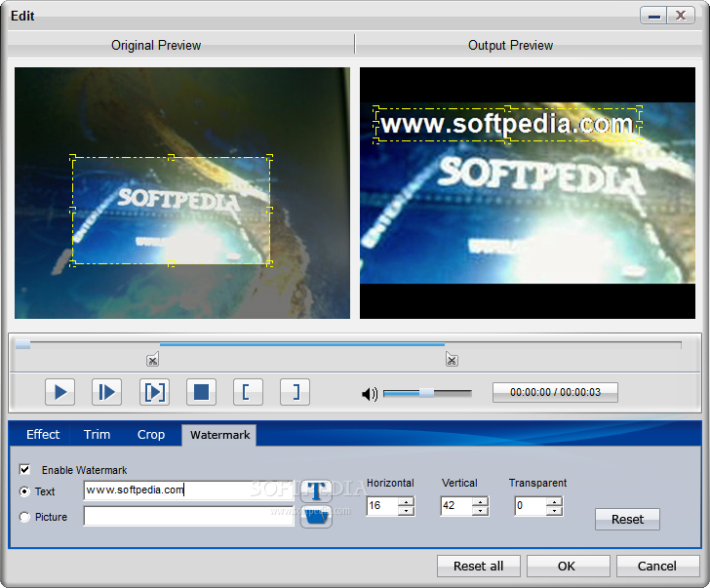Image resolution: width=710 pixels, height=588 pixels.
Task: Stop the video playback
Action: tap(202, 392)
